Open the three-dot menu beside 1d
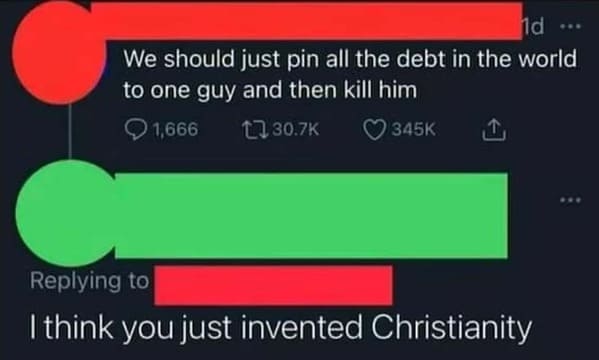Viewport: 599px width, 360px height. (570, 27)
